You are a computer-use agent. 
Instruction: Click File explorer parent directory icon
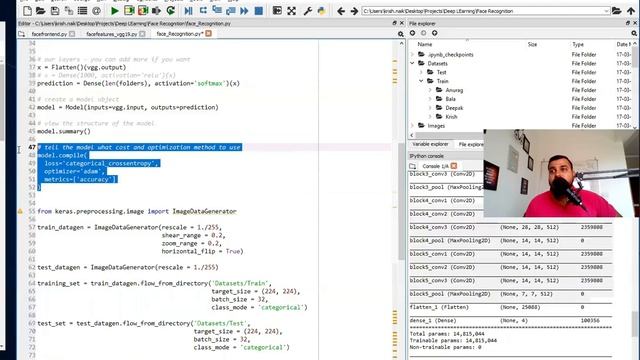tap(435, 33)
